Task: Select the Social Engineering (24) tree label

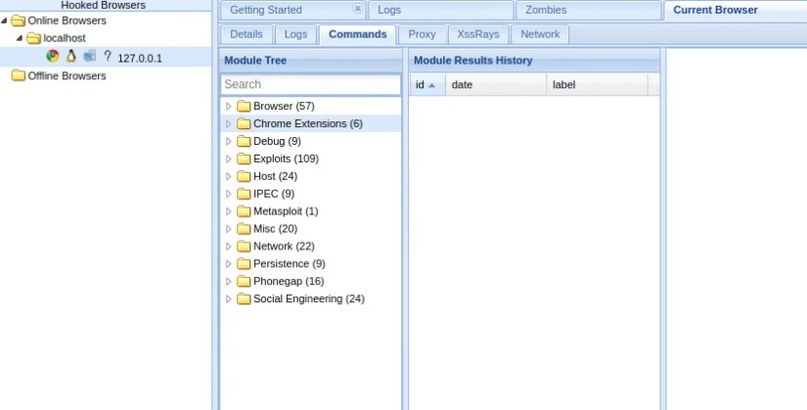Action: [x=309, y=299]
